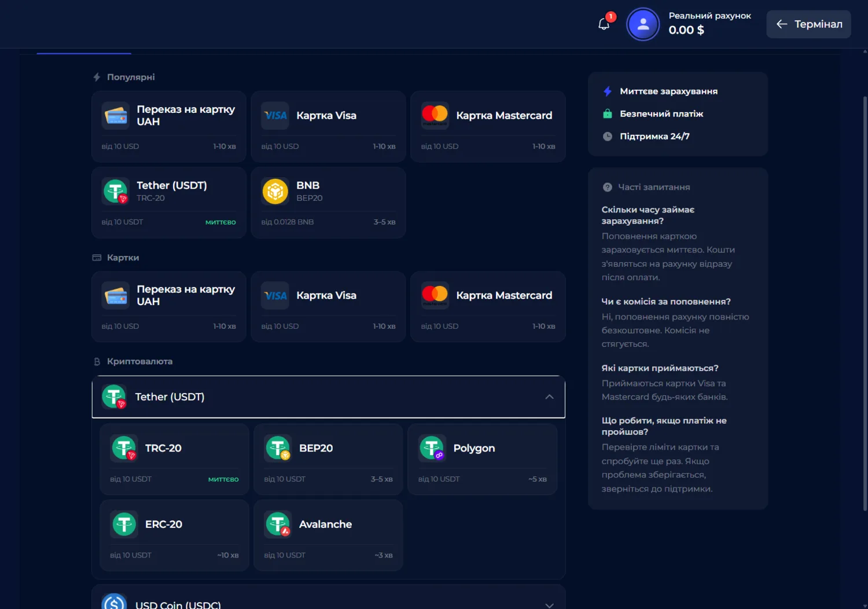868x609 pixels.
Task: Click the Безпечний платіж lock icon
Action: tap(607, 113)
